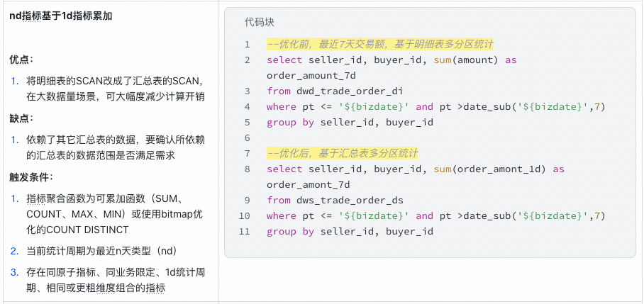Select the highlighted comment 优化后 on line 7
This screenshot has width=644, height=304.
342,154
